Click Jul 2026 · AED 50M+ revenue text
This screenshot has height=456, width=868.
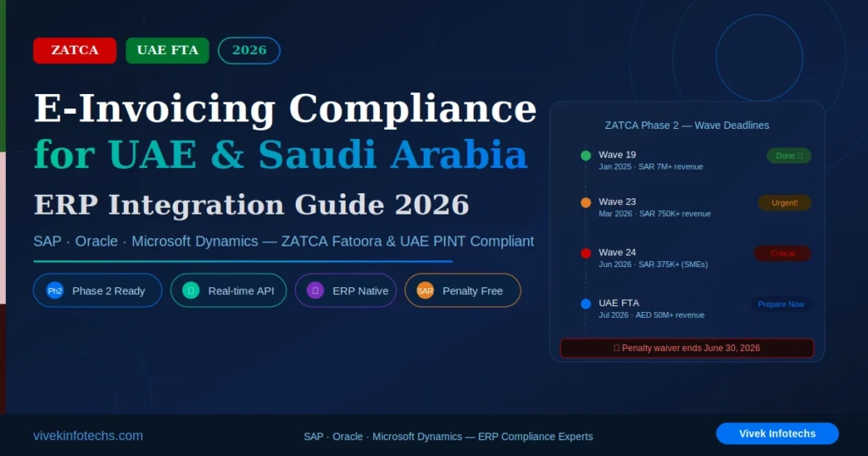pyautogui.click(x=652, y=315)
